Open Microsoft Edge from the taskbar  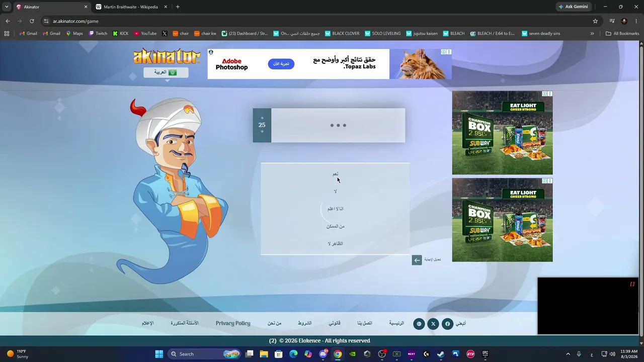(x=293, y=354)
